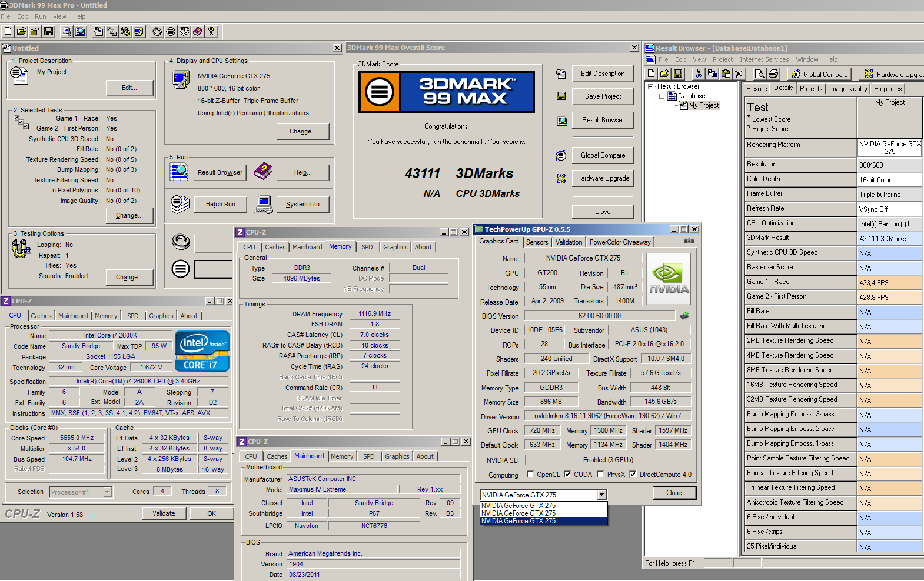Select the highlighted third GTX 275 list entry
The width and height of the screenshot is (924, 581).
pyautogui.click(x=543, y=521)
